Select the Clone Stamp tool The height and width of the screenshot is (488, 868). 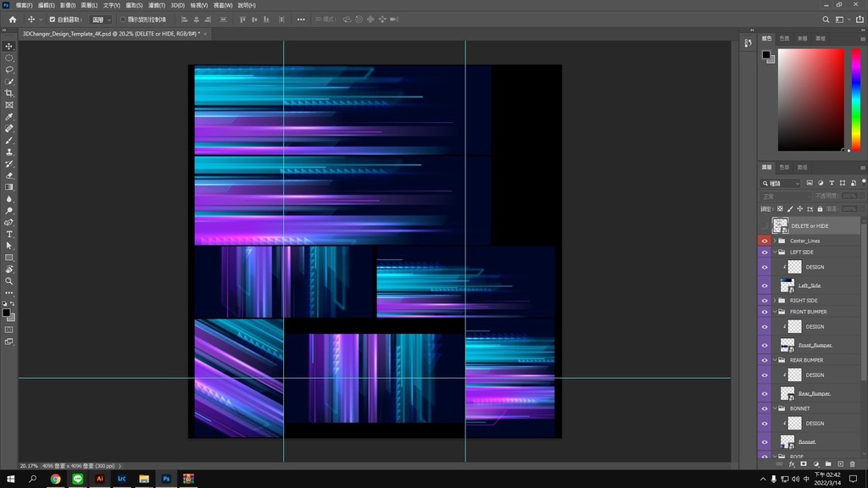tap(9, 152)
